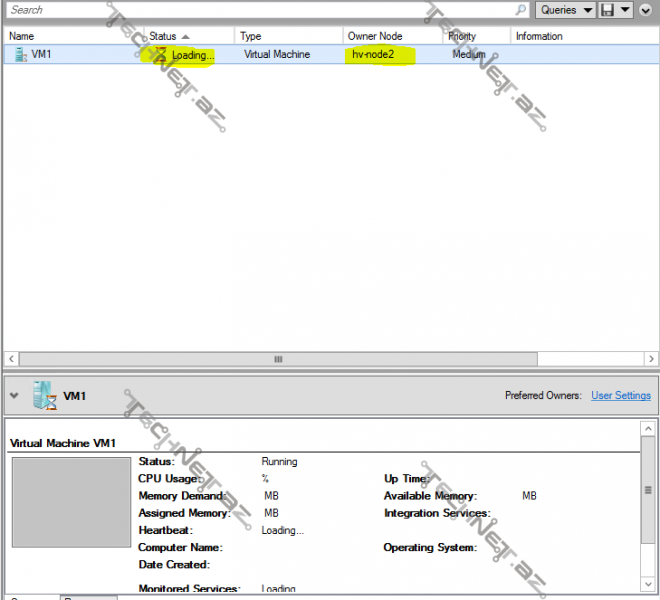Click the magnifier search icon
660x600 pixels.
tap(521, 9)
